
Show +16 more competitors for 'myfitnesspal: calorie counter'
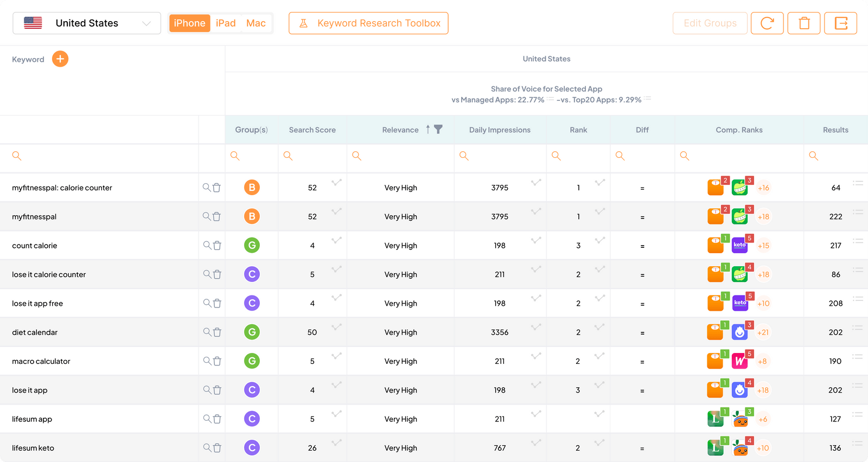click(x=763, y=188)
